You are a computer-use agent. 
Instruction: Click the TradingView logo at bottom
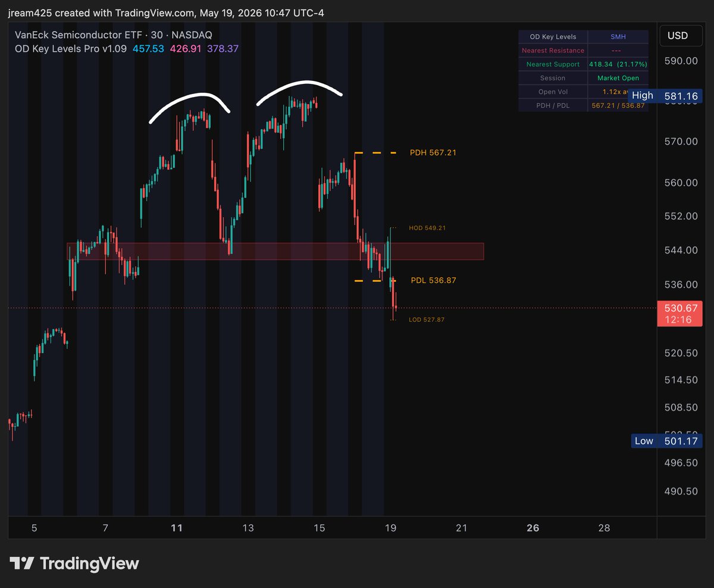pyautogui.click(x=74, y=564)
